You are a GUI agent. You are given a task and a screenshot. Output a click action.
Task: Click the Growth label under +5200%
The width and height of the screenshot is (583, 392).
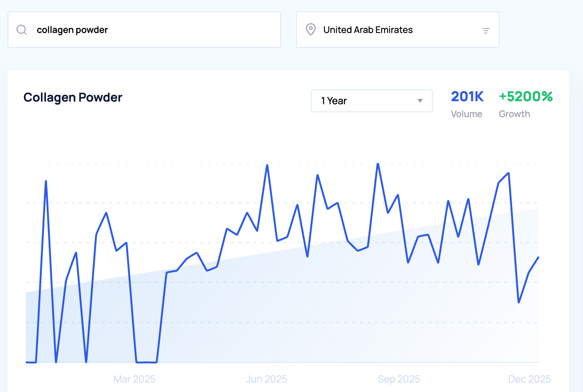tap(514, 114)
